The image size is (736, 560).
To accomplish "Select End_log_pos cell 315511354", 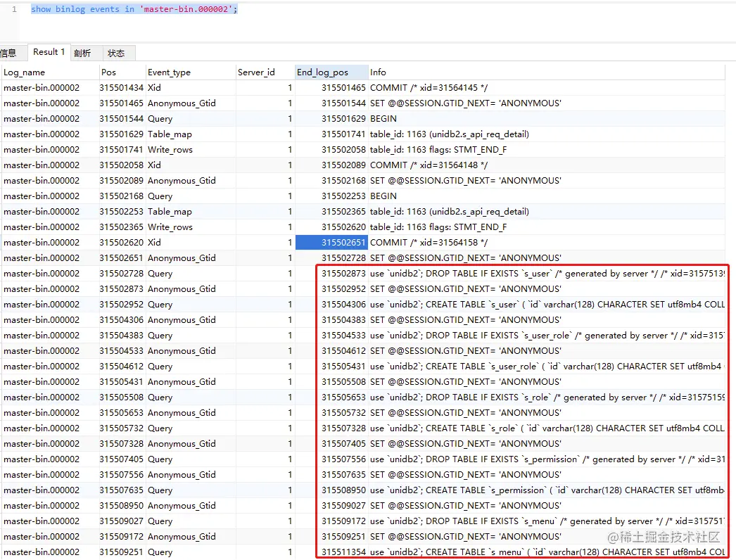I will coord(331,552).
